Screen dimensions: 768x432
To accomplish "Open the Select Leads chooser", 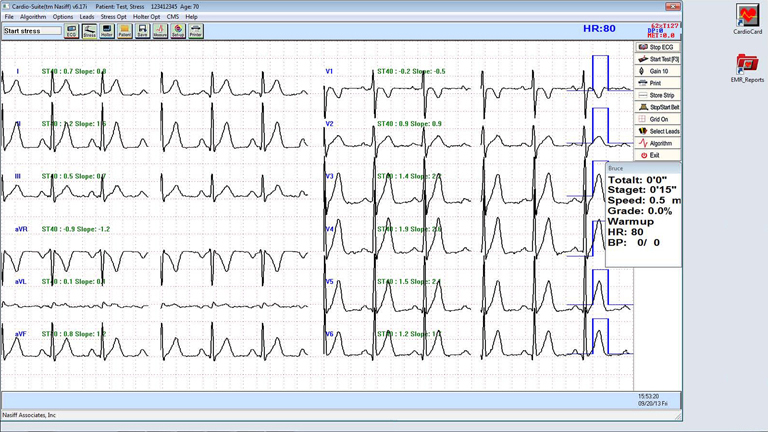I will pos(658,131).
